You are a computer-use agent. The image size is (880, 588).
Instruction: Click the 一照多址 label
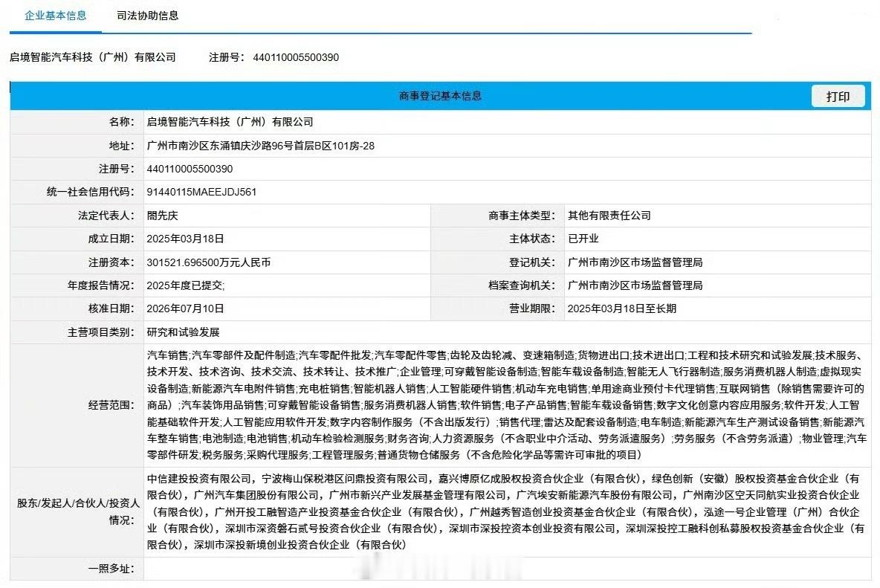point(111,569)
